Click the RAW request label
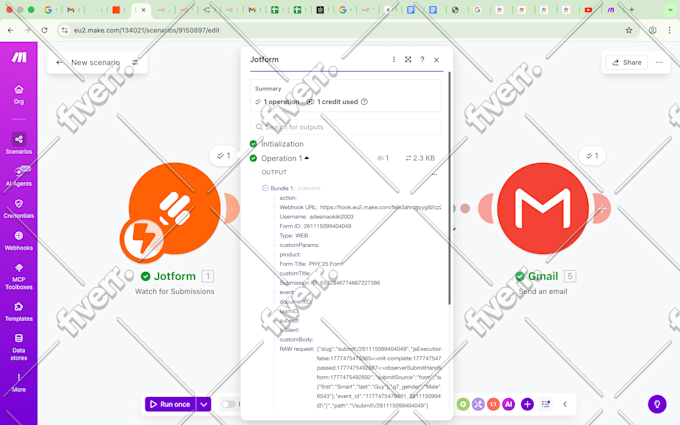This screenshot has width=680, height=425. [297, 349]
